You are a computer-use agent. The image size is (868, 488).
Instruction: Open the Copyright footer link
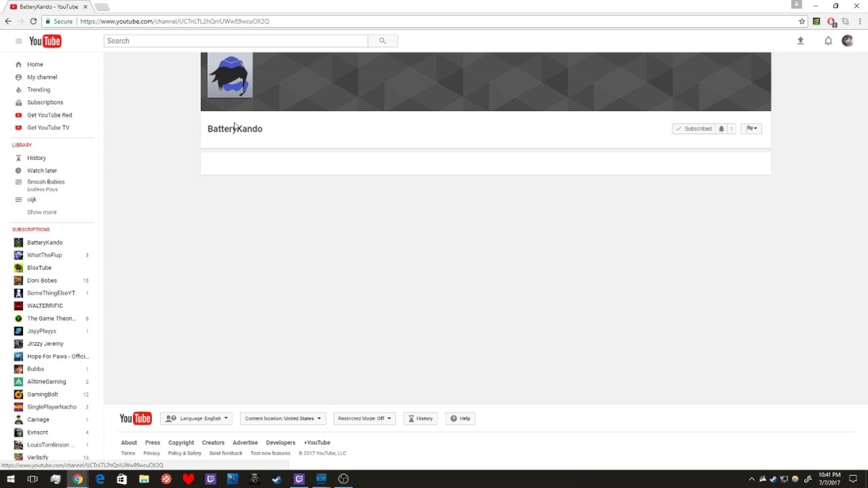181,443
